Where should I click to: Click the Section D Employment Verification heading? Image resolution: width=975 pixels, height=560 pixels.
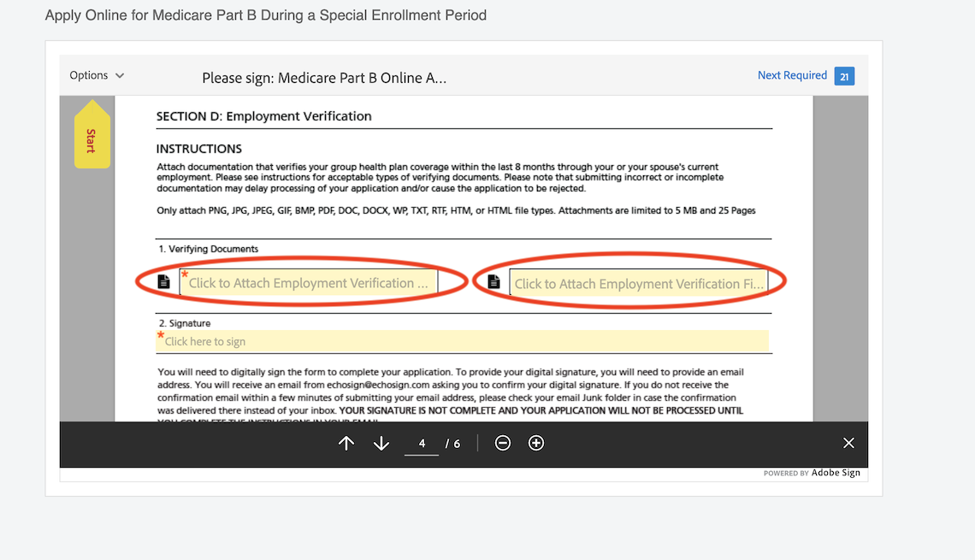tap(263, 116)
